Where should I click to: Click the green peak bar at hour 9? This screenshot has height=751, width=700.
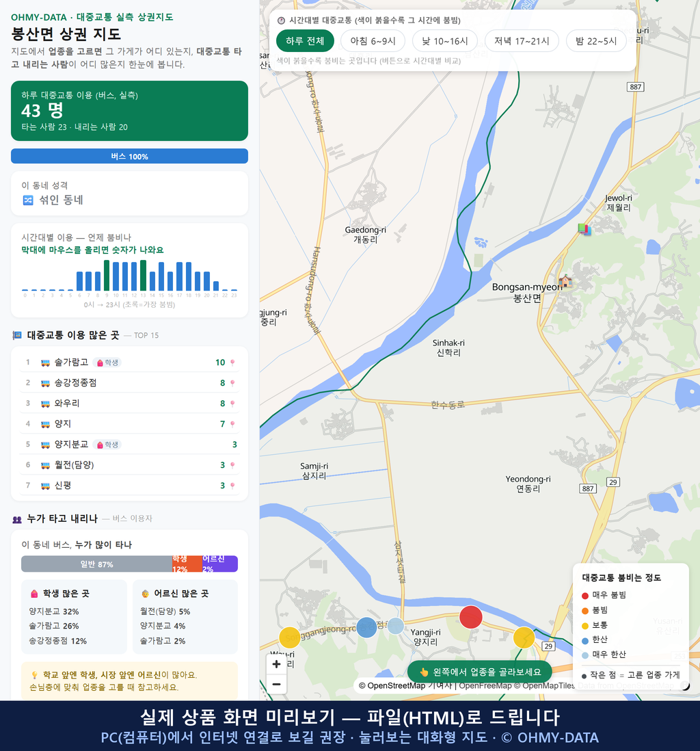(x=106, y=276)
